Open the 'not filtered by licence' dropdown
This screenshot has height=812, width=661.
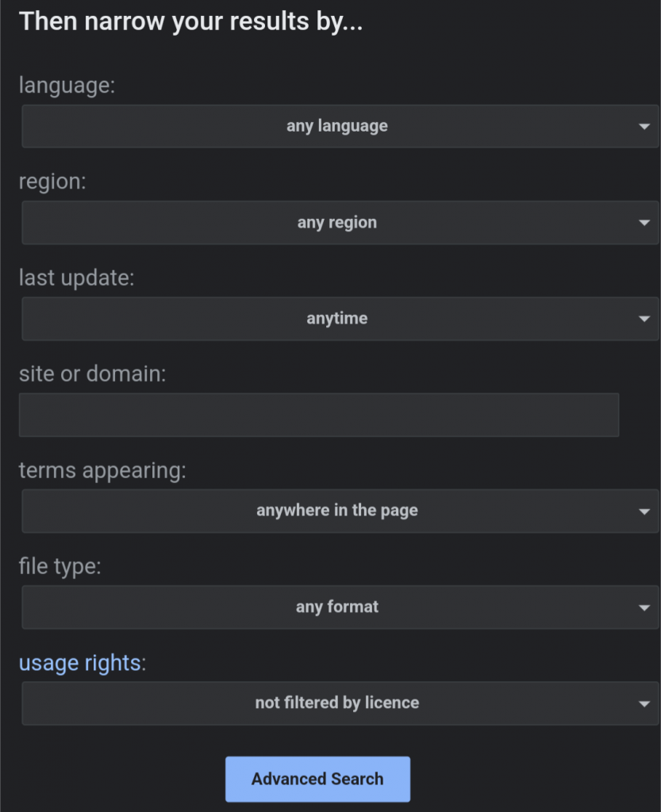(x=337, y=703)
